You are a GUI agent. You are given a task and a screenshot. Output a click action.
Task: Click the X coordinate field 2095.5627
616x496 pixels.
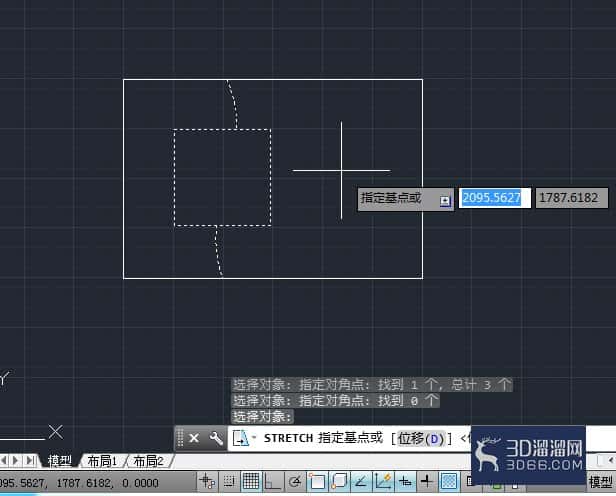point(495,198)
